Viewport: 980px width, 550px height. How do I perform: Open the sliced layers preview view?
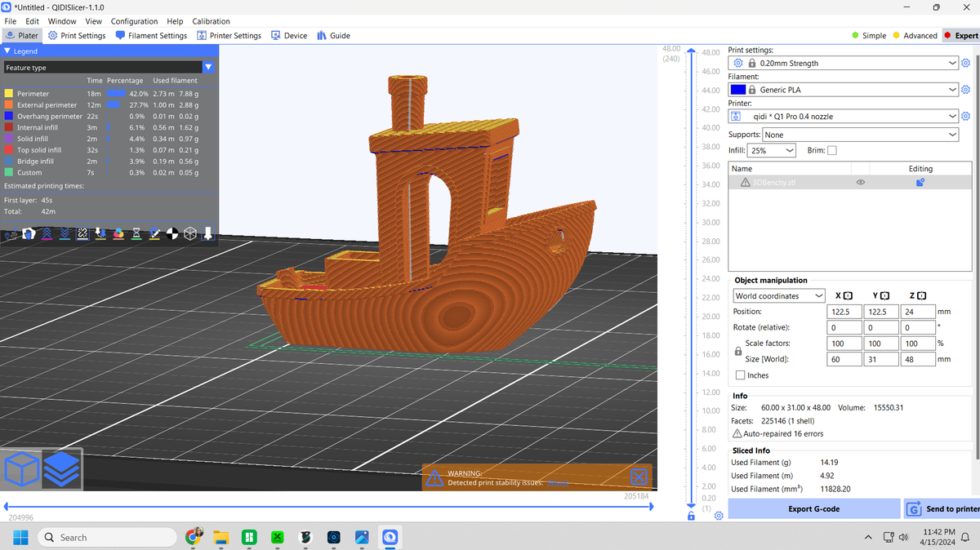62,468
